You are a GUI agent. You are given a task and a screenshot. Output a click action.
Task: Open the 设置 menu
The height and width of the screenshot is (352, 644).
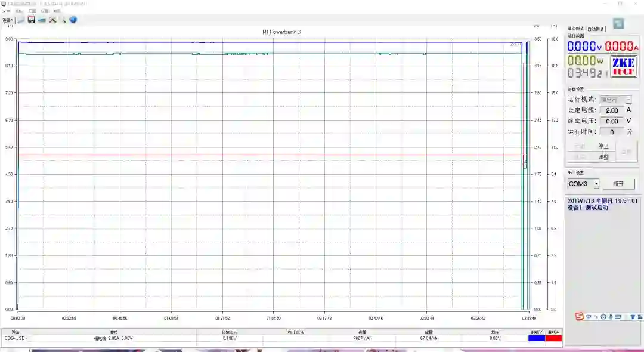[45, 11]
